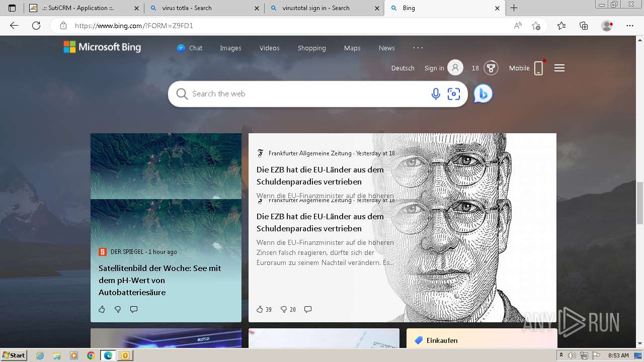Viewport: 644px width, 362px height.
Task: Open the Favorites list icon
Action: click(561, 26)
